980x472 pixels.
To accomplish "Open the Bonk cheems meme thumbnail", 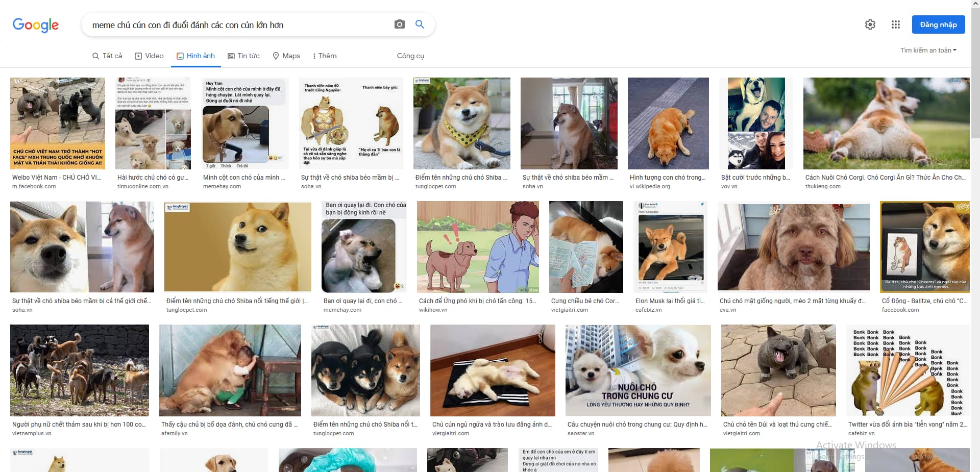I will (x=908, y=370).
